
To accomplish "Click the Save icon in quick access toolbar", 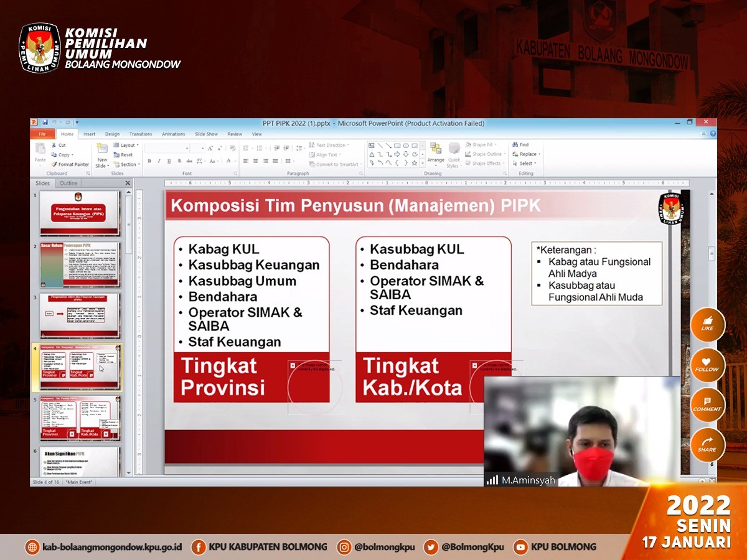I will [x=44, y=123].
